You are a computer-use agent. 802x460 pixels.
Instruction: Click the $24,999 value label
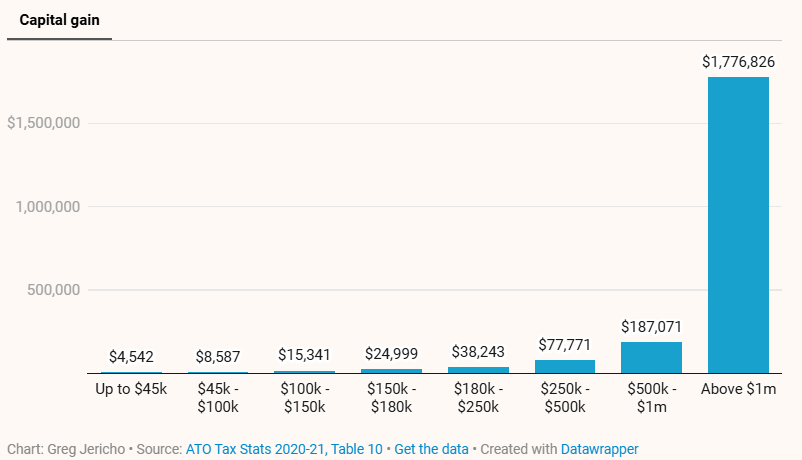(x=391, y=354)
